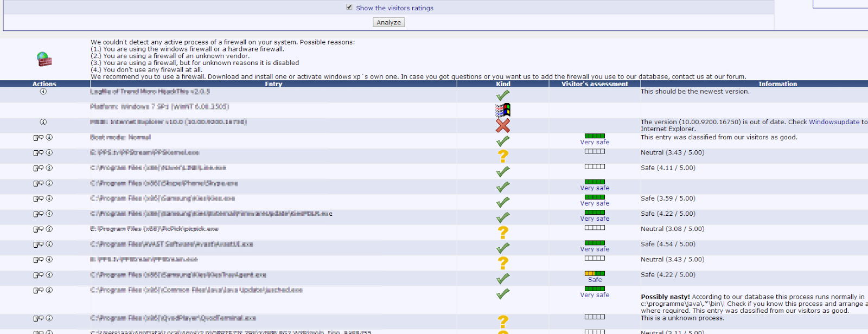Click Windows flag icon in Platform row
The width and height of the screenshot is (868, 334).
[x=503, y=110]
